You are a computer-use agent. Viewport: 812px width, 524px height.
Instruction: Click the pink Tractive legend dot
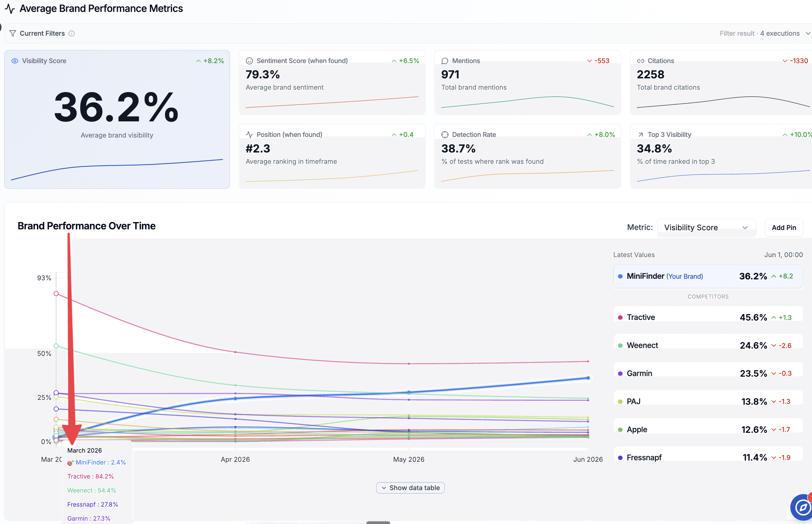[620, 318]
